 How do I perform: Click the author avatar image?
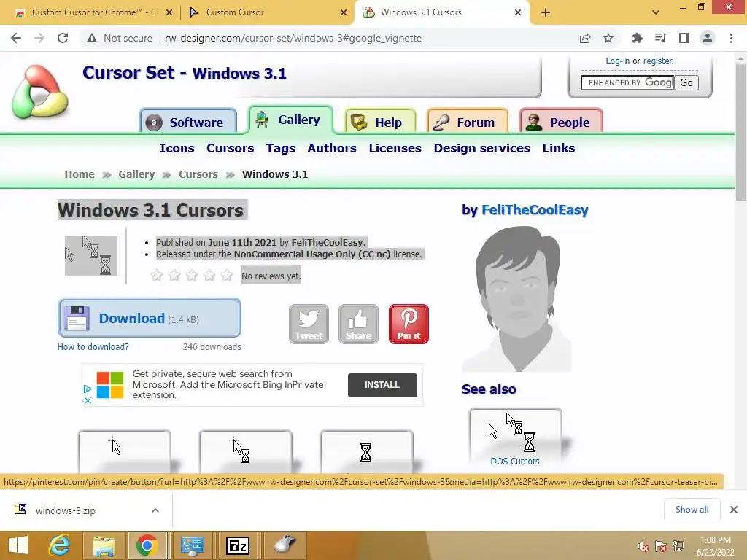[516, 298]
